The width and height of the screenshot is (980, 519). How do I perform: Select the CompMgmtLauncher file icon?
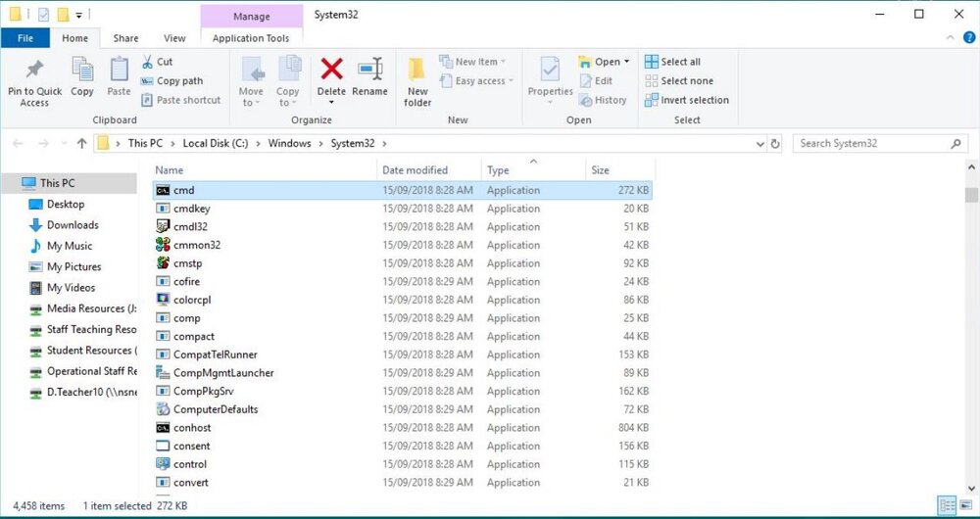tap(163, 373)
